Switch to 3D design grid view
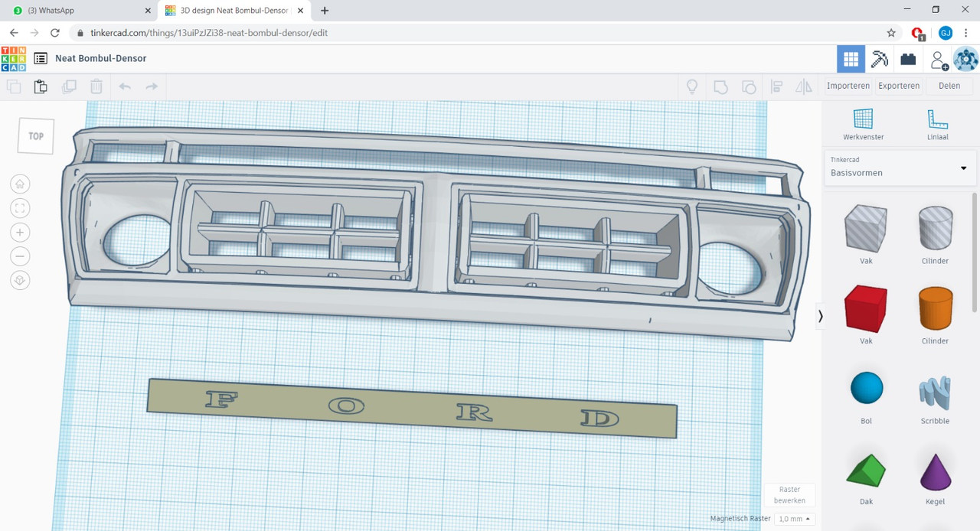 click(851, 59)
